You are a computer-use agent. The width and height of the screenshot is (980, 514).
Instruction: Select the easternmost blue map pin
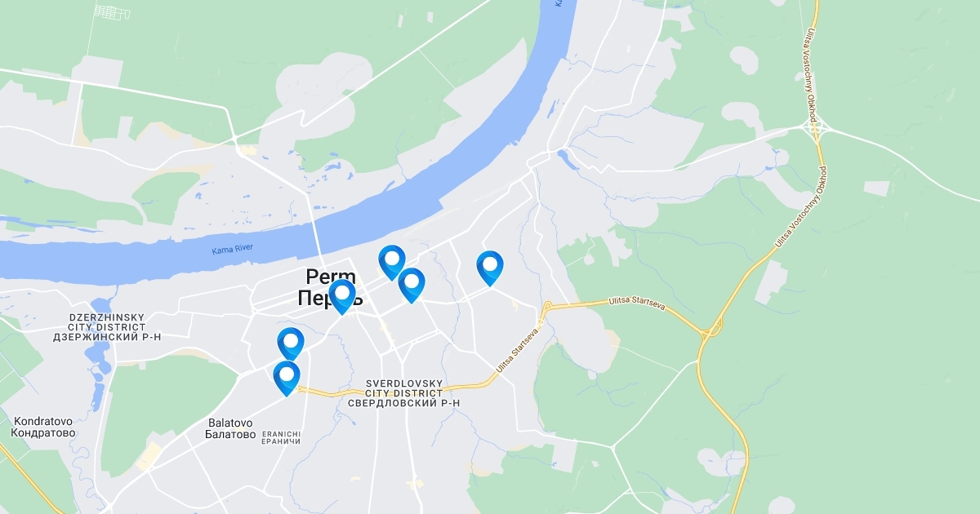pyautogui.click(x=489, y=268)
